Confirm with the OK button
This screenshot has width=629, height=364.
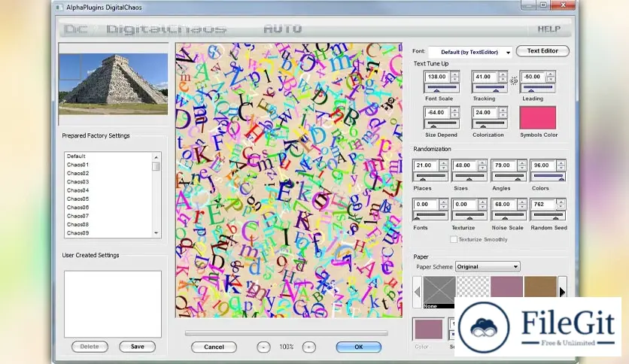pos(359,347)
